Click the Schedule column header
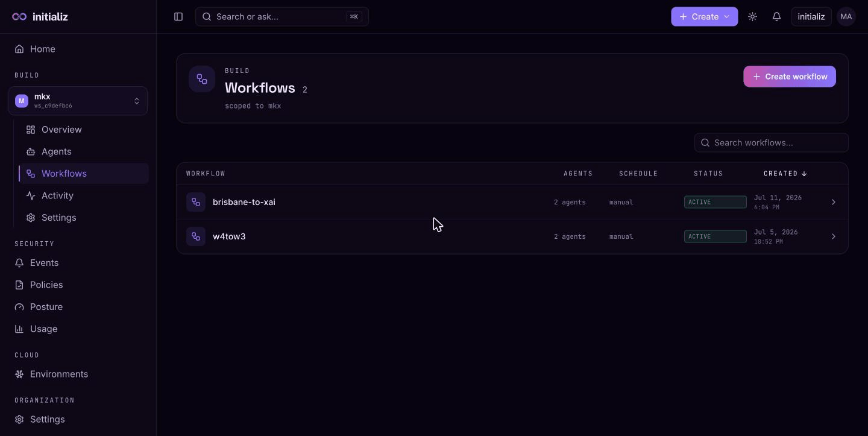This screenshot has height=436, width=868. [638, 174]
